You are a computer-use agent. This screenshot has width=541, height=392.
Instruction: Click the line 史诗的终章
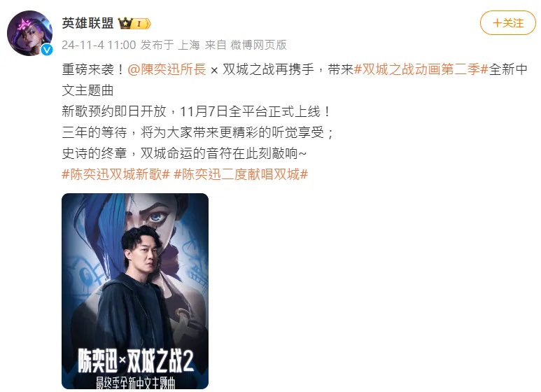[x=184, y=153]
